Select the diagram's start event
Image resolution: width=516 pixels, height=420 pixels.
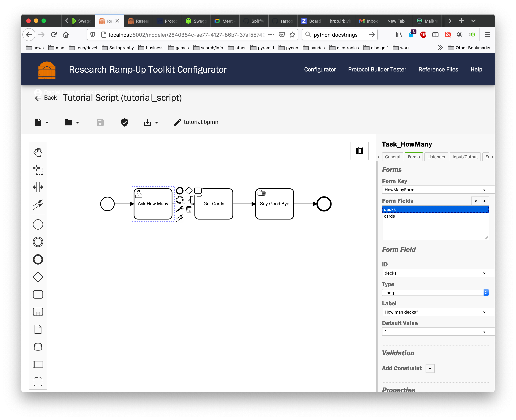click(x=107, y=204)
